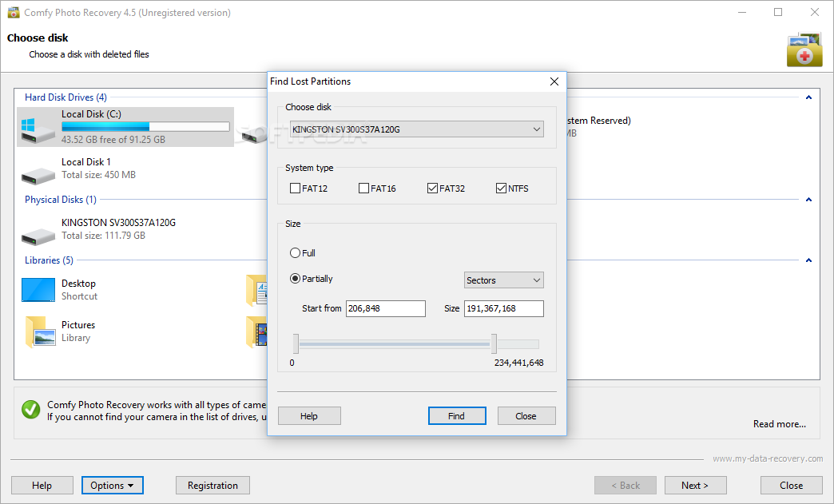Click the photo recovery first-aid folder logo

pyautogui.click(x=804, y=50)
